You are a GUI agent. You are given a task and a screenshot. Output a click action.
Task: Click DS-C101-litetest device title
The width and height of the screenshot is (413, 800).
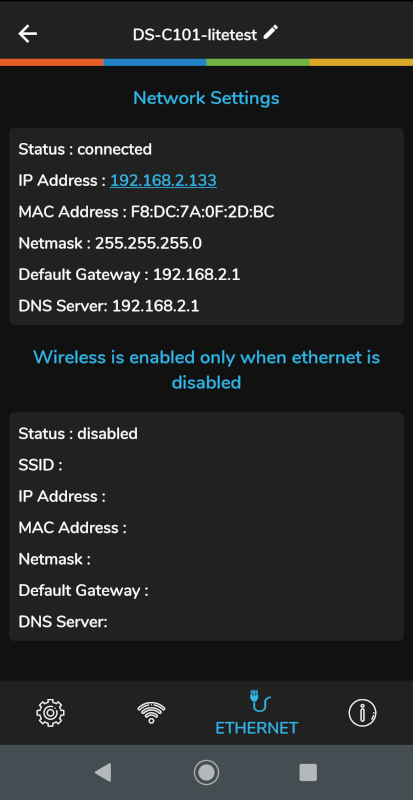pos(195,35)
